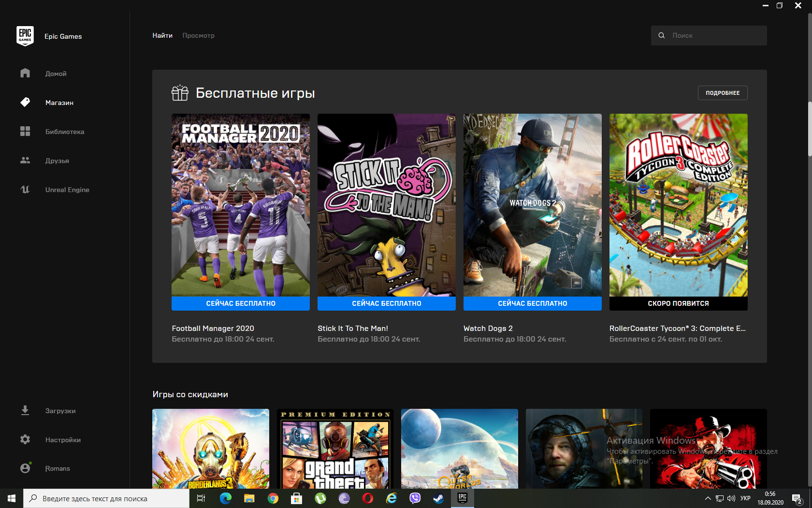The image size is (812, 508).
Task: Launch Google Chrome from the taskbar
Action: [273, 498]
